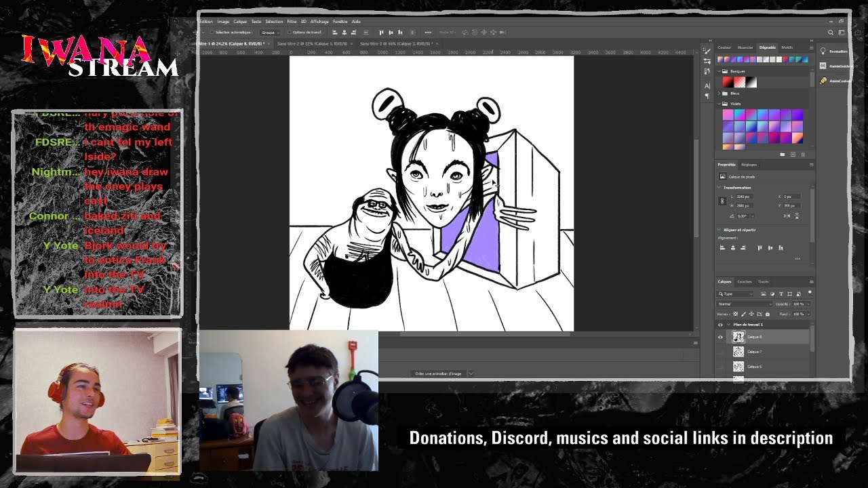The width and height of the screenshot is (868, 488).
Task: Align left edges in Propriétés alignment
Action: (722, 248)
